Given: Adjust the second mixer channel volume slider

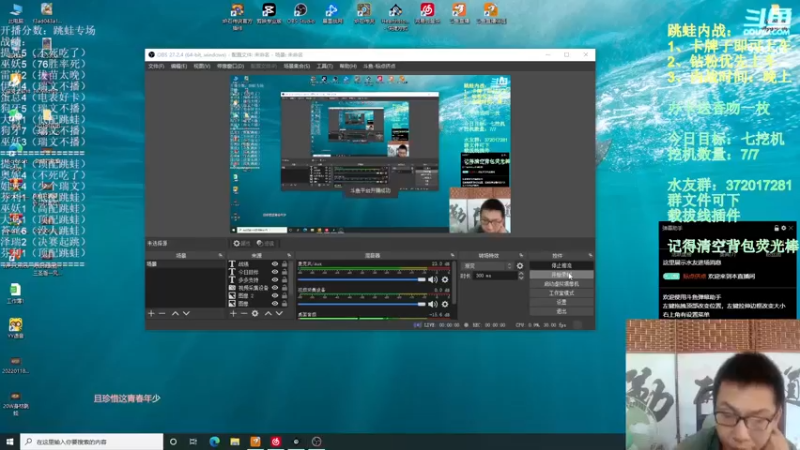Looking at the screenshot, I should click(361, 304).
